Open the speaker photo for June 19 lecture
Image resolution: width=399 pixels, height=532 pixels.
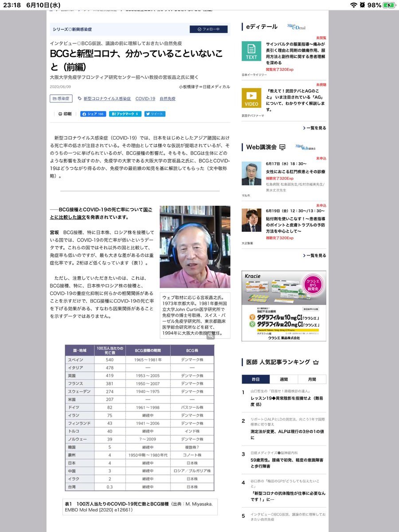(x=251, y=220)
